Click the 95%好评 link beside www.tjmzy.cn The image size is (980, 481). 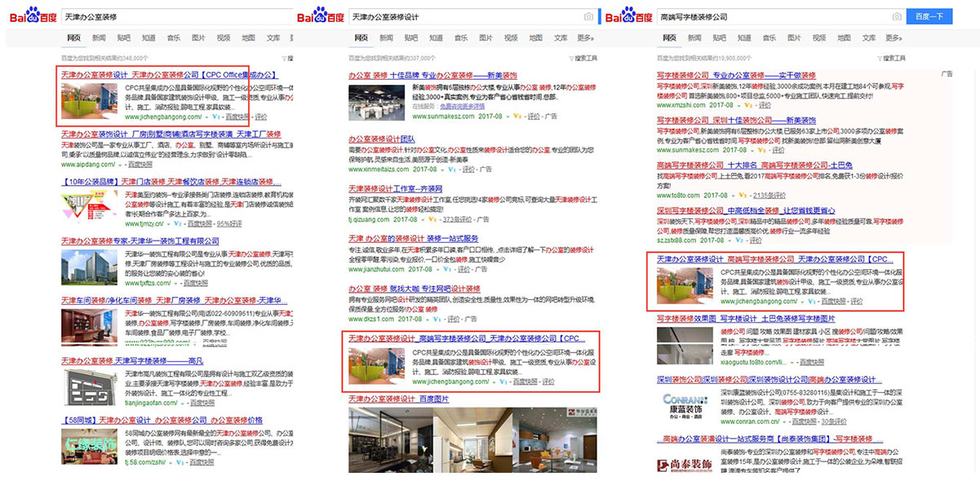click(229, 223)
